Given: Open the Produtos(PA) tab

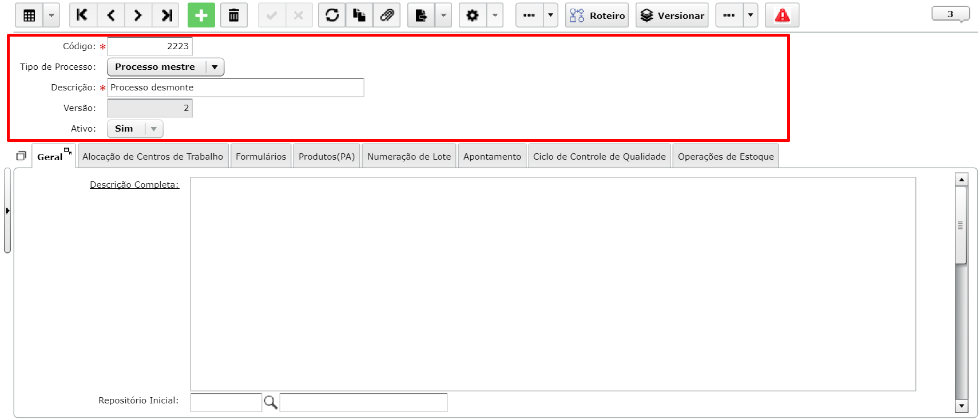Looking at the screenshot, I should coord(327,157).
